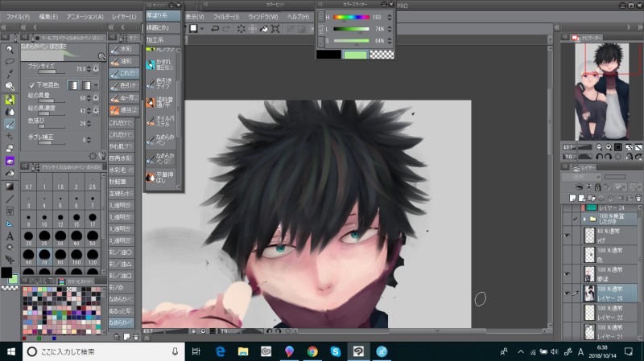Rotate navigator view left
Image resolution: width=644 pixels, height=361 pixels.
pyautogui.click(x=599, y=156)
